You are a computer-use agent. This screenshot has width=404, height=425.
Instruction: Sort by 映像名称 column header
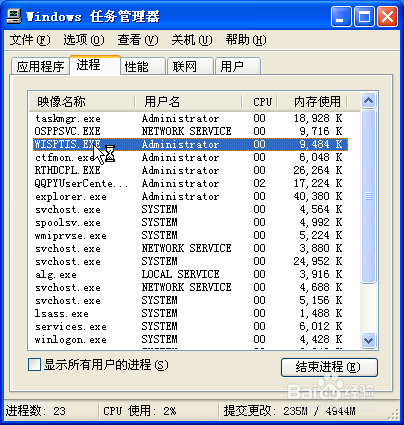[82, 101]
